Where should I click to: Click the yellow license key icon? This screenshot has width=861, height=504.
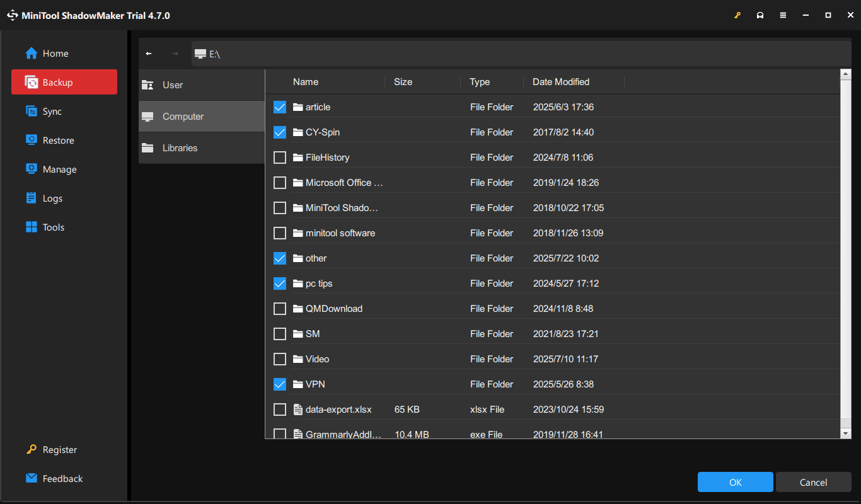point(737,14)
